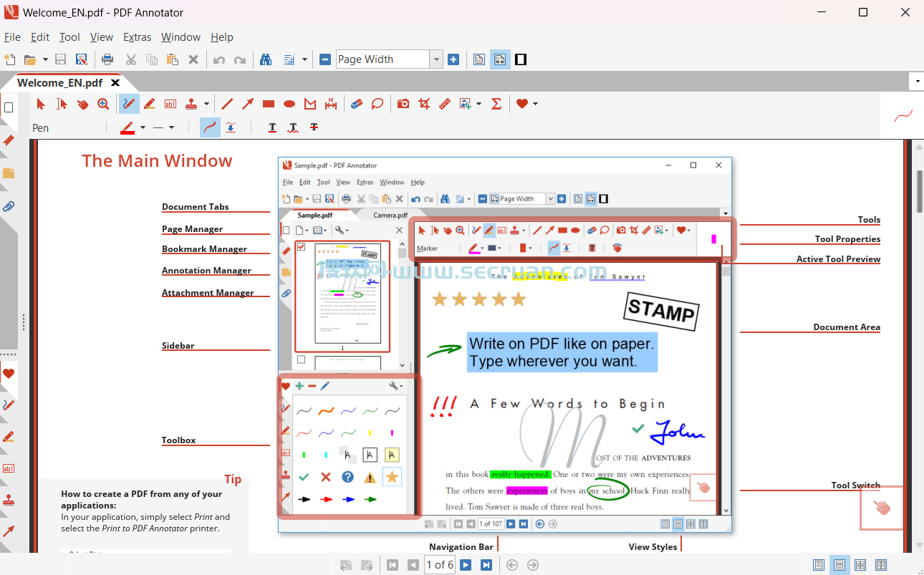Expand the Insert Image dropdown arrow
Viewport: 924px width, 575px height.
(x=478, y=104)
